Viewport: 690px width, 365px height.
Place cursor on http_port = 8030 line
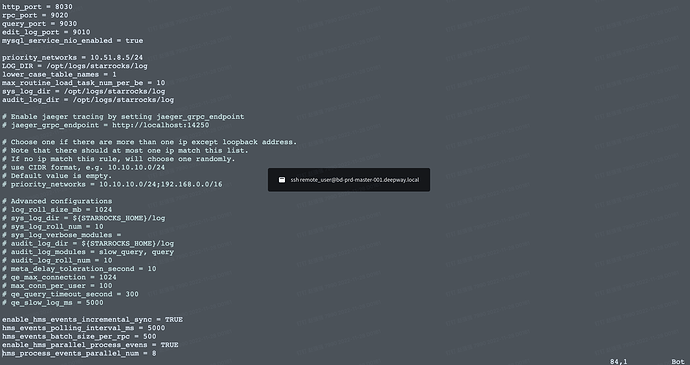(37, 7)
